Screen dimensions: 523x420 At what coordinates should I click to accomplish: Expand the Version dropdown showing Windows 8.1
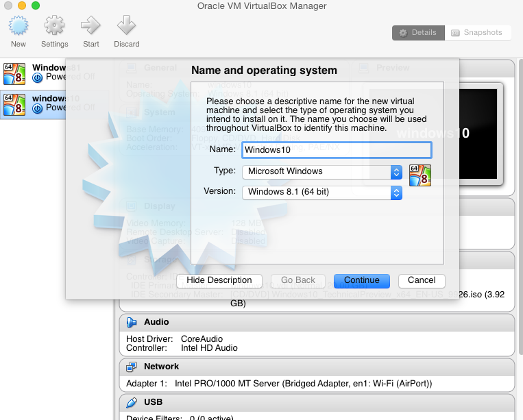point(322,192)
